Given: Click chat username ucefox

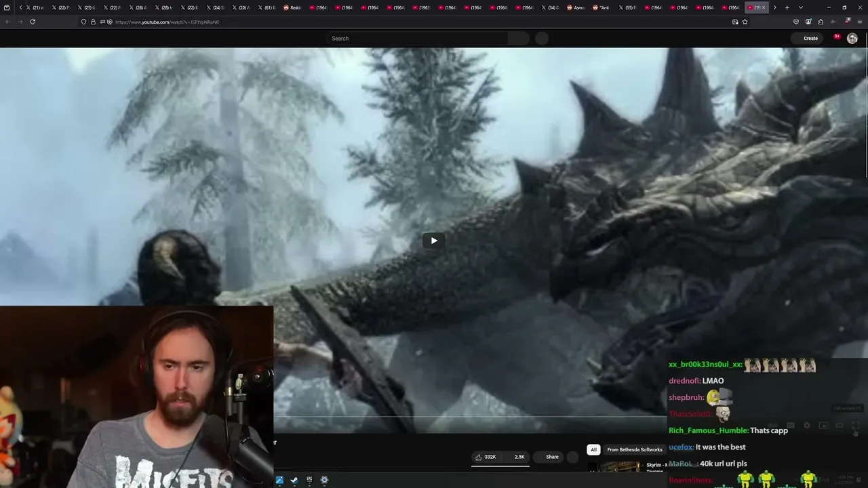Looking at the screenshot, I should tap(681, 447).
